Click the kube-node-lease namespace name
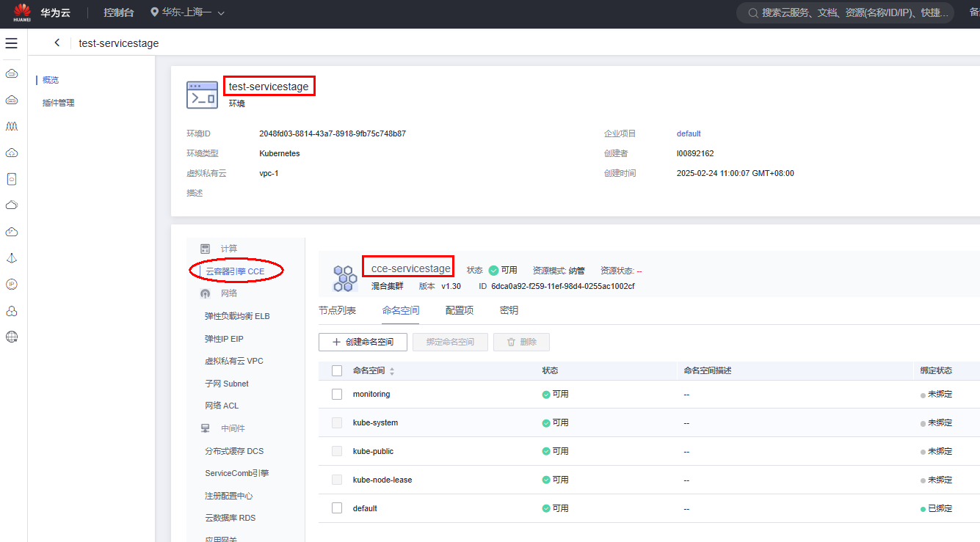The image size is (980, 542). tap(382, 480)
